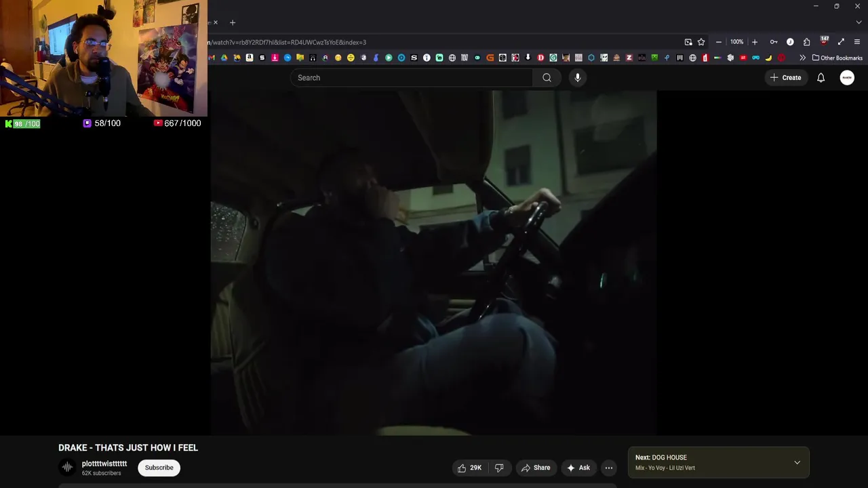Click the 62K subscribers text
This screenshot has height=488, width=868.
click(x=102, y=473)
